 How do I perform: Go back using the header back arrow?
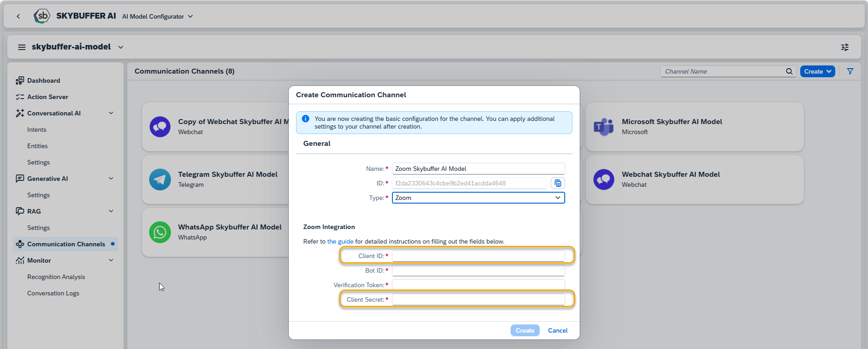(18, 16)
